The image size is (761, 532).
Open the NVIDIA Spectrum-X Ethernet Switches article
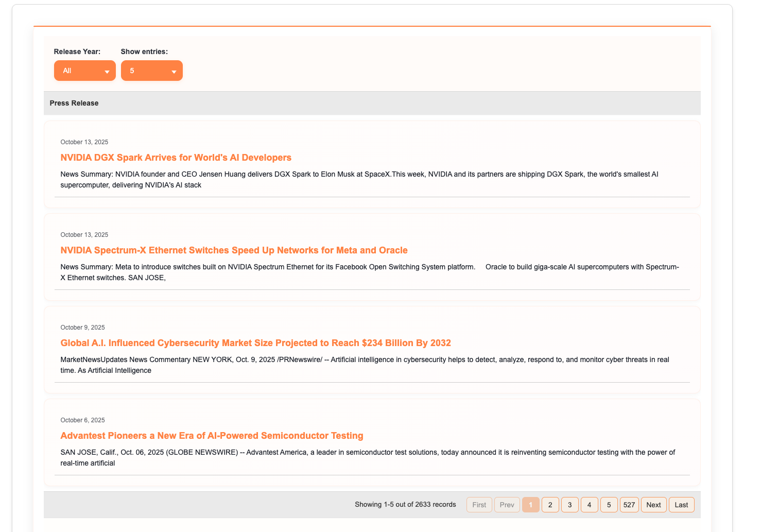234,250
